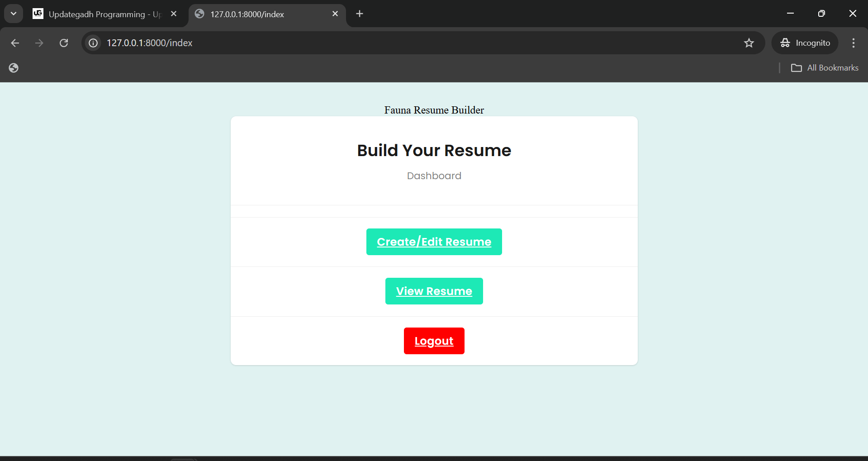Click the Build Your Resume heading
The image size is (868, 461).
point(434,150)
